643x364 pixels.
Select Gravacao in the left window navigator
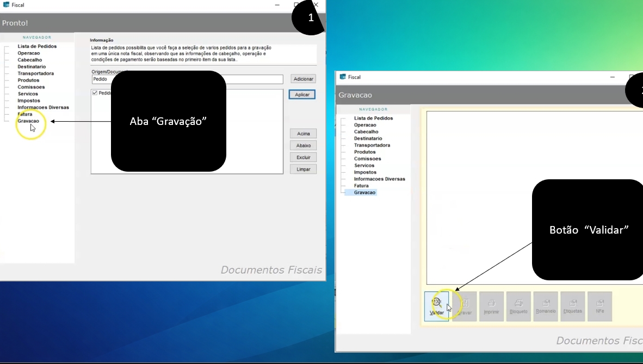[28, 121]
